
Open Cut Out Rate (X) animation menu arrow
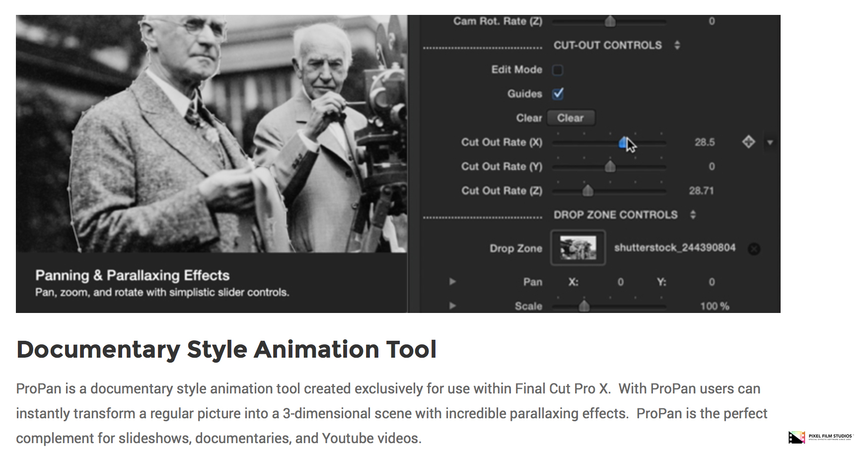pyautogui.click(x=770, y=143)
